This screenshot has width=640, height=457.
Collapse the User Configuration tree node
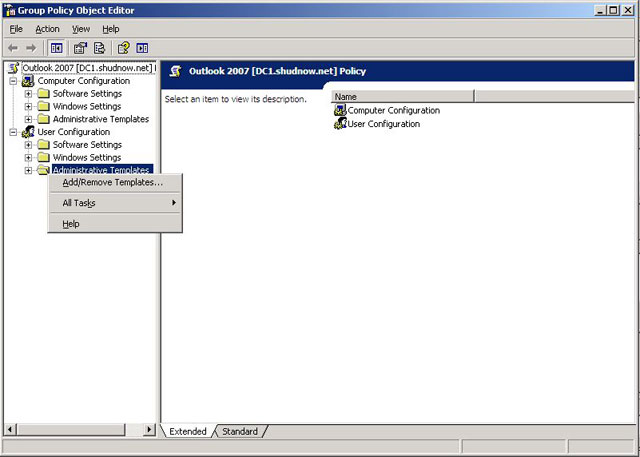pyautogui.click(x=13, y=132)
